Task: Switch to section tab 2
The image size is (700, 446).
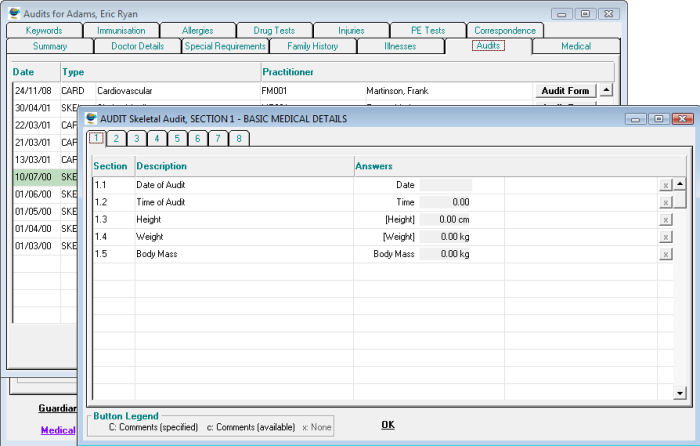Action: tap(116, 138)
